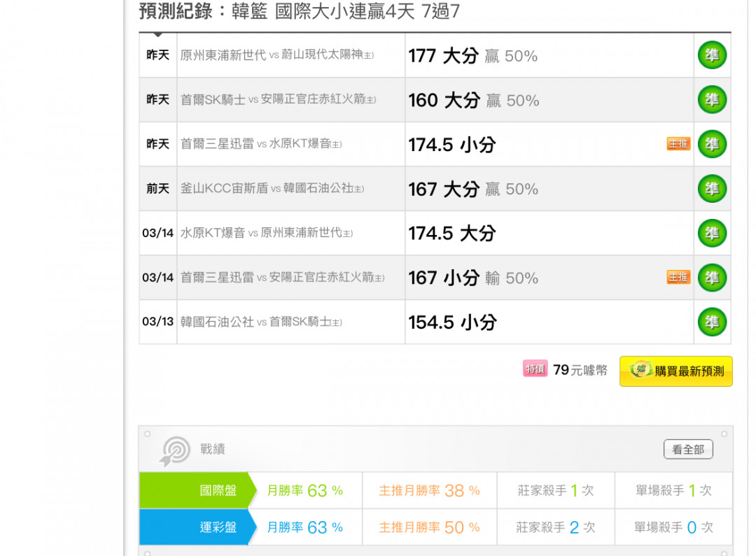Image resolution: width=756 pixels, height=556 pixels.
Task: Open match 水原KT爆音 vs 原州東浦新世代
Action: (266, 233)
